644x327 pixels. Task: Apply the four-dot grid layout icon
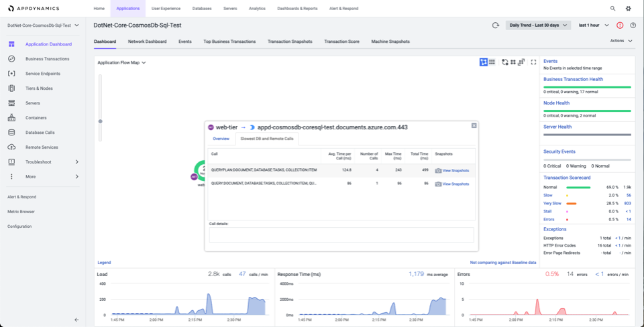click(513, 62)
